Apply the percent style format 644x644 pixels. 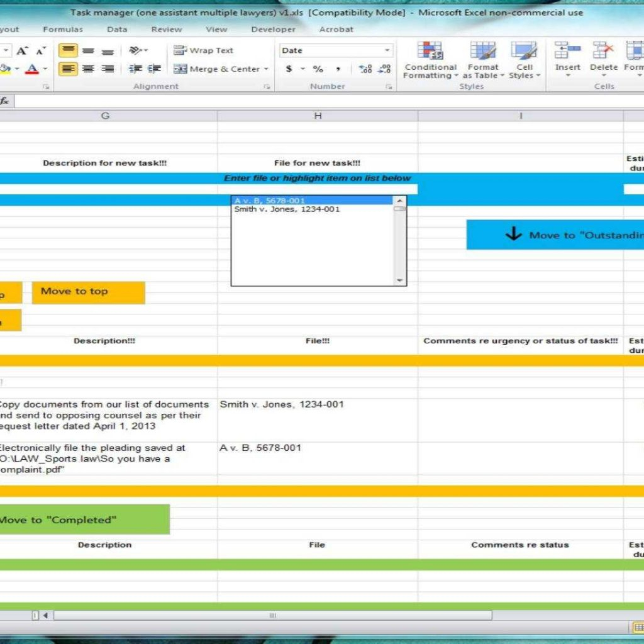318,69
